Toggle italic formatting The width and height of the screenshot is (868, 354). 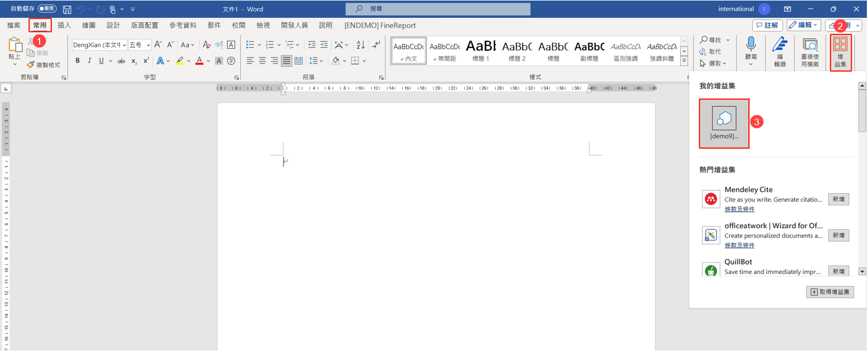(89, 61)
